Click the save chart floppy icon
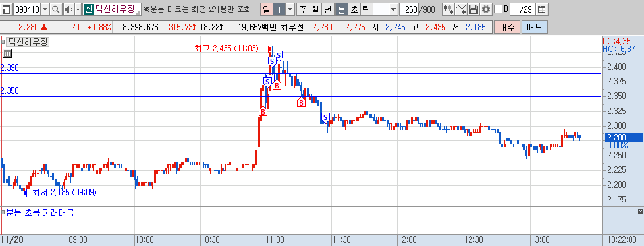This screenshot has width=644, height=246. [x=473, y=9]
